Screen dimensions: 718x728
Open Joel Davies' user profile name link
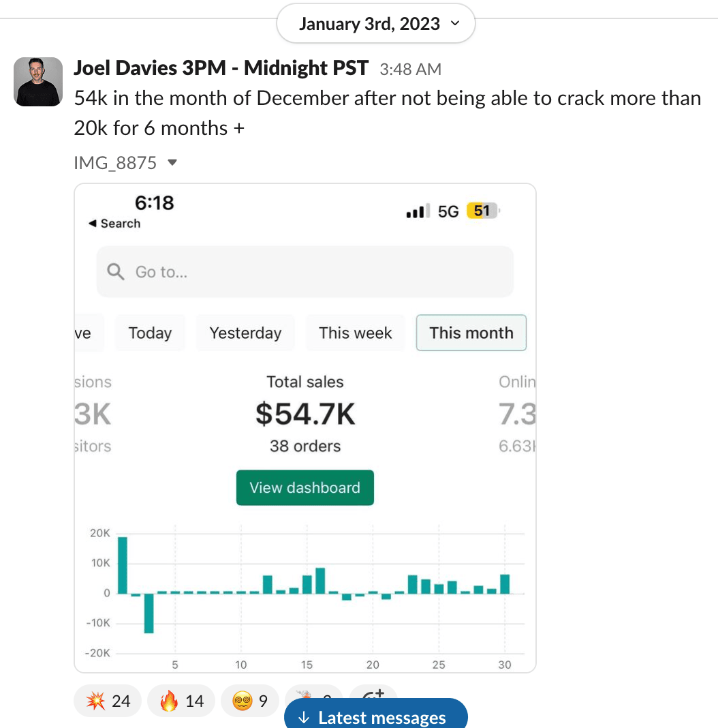tap(221, 68)
